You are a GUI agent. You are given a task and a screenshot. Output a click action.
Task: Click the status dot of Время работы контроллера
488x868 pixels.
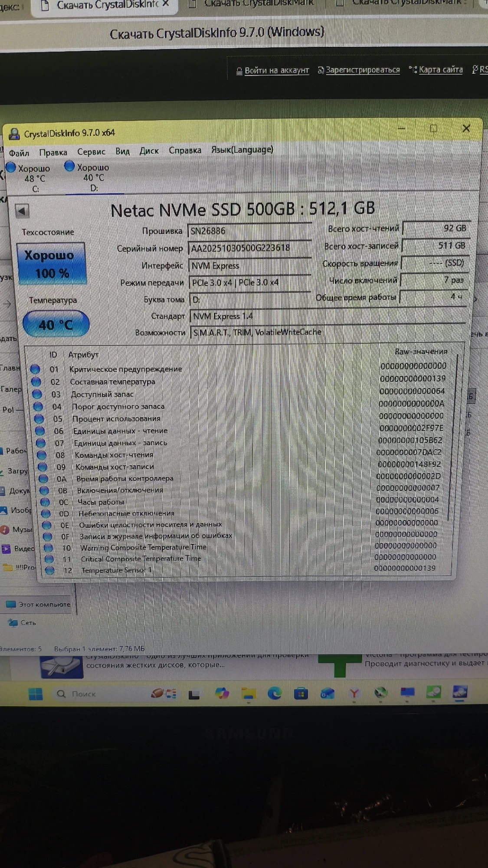pyautogui.click(x=43, y=479)
